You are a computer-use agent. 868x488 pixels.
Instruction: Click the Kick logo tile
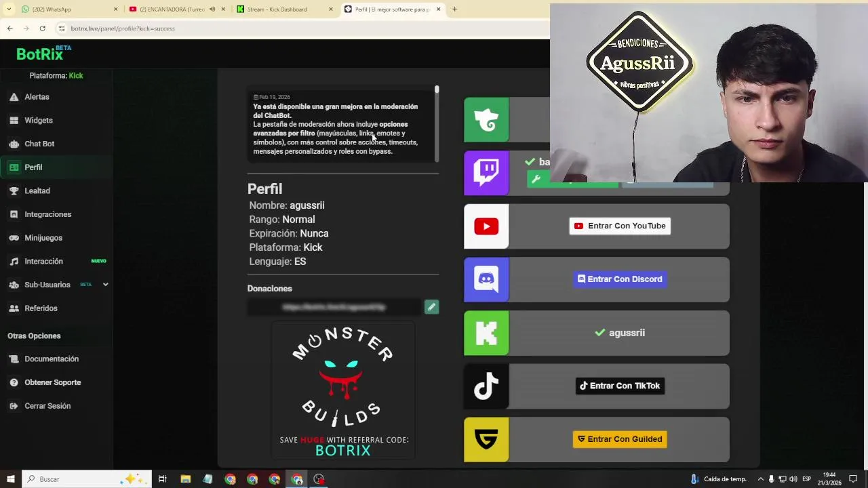(486, 333)
